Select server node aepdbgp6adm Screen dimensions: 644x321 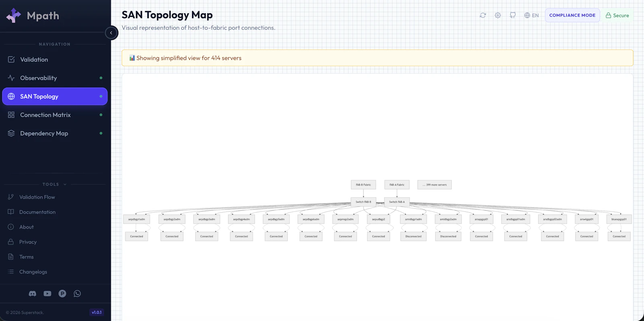[x=311, y=220]
